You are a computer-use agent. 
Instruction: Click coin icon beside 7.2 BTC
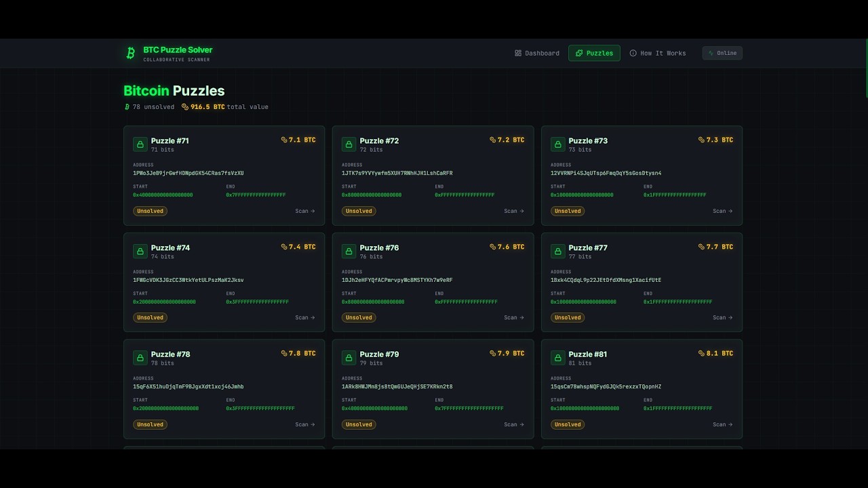(493, 140)
